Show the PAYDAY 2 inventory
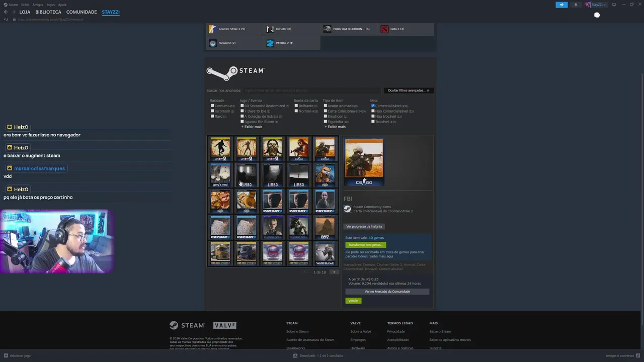644x362 pixels. pos(292,43)
